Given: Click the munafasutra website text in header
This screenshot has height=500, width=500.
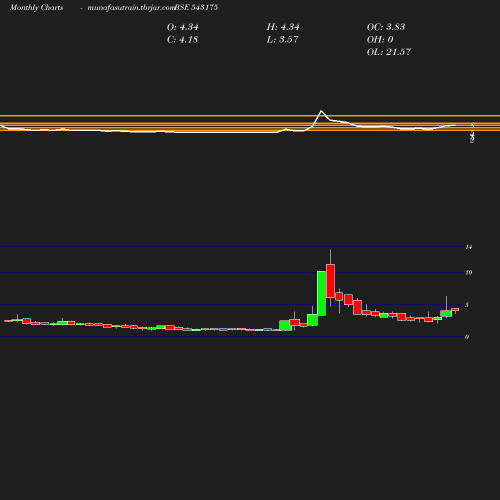Looking at the screenshot, I should coord(131,7).
